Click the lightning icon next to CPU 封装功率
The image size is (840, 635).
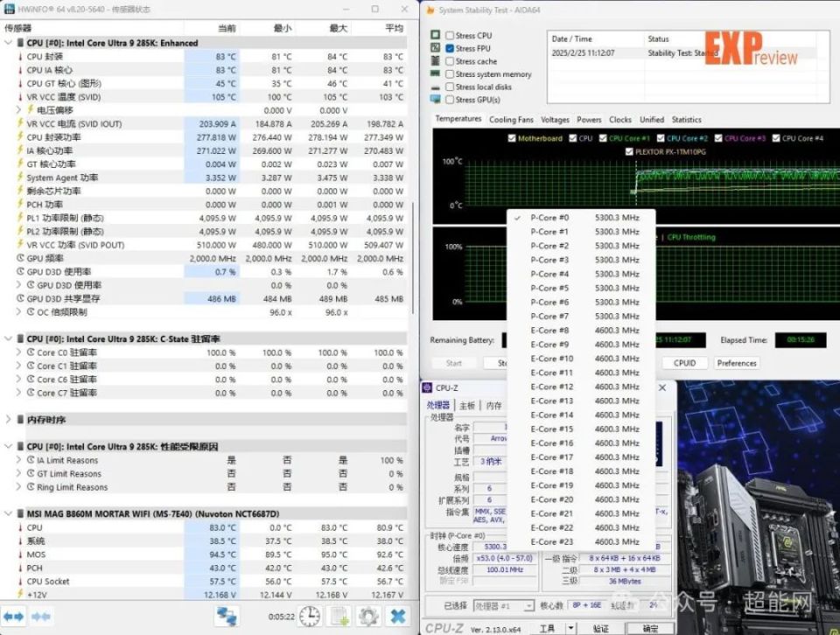pos(20,137)
